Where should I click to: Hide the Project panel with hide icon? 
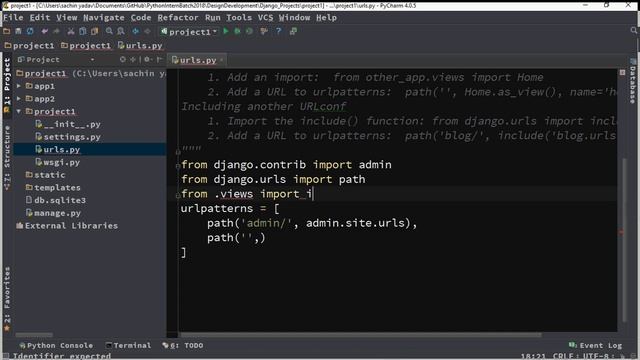(160, 60)
